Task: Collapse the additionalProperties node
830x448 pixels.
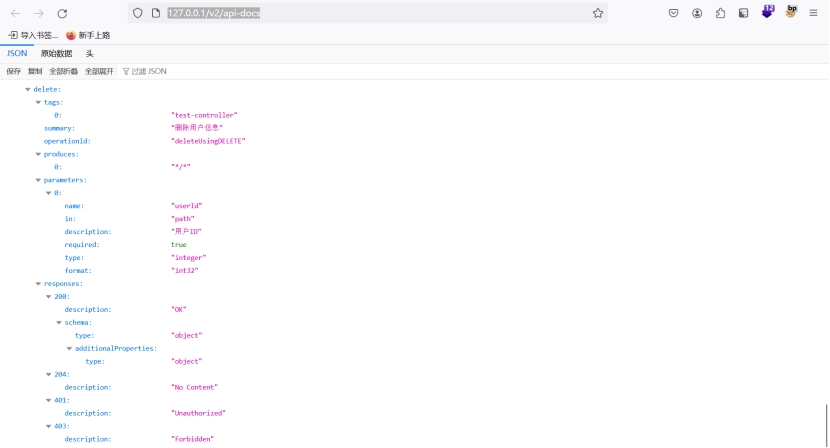Action: coord(69,348)
